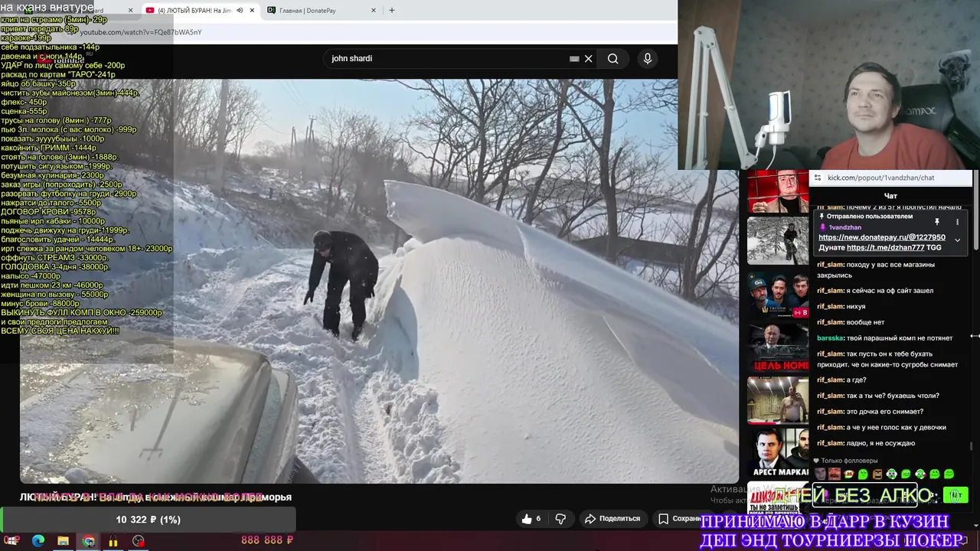Click the barsska username in chat
Viewport: 980px width, 551px height.
coord(829,338)
